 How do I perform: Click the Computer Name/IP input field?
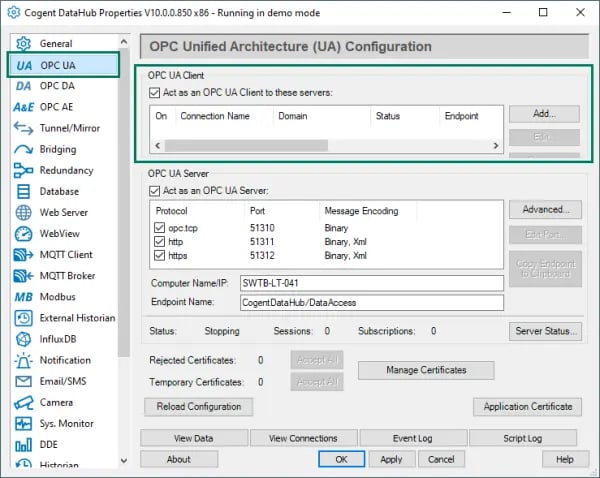pyautogui.click(x=372, y=283)
